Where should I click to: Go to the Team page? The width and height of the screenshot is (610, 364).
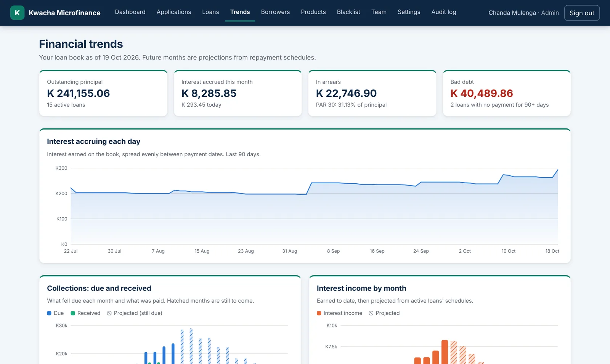point(379,12)
